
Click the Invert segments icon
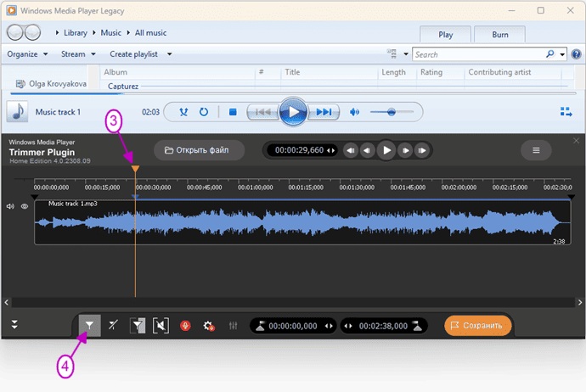pos(138,326)
